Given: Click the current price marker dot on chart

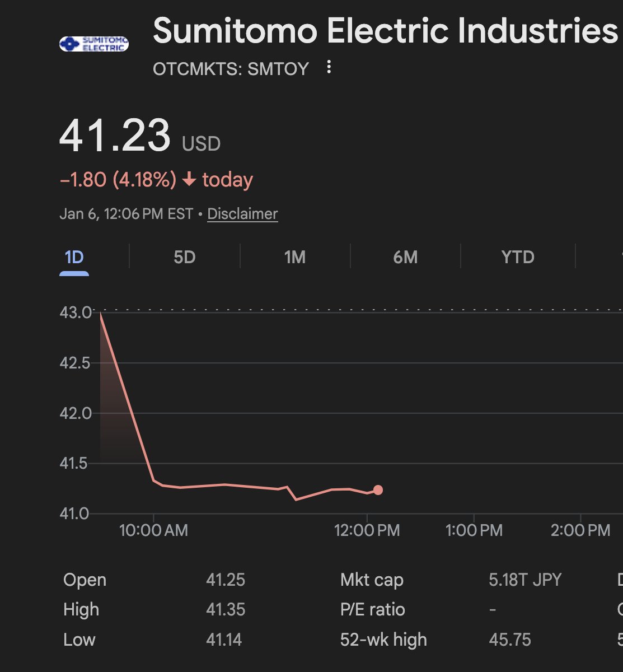Looking at the screenshot, I should 378,490.
